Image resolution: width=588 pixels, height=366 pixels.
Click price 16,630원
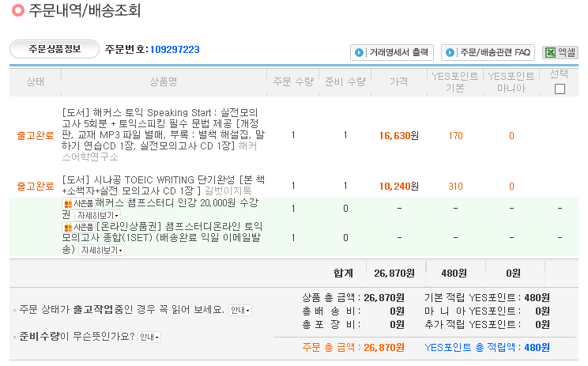[399, 136]
